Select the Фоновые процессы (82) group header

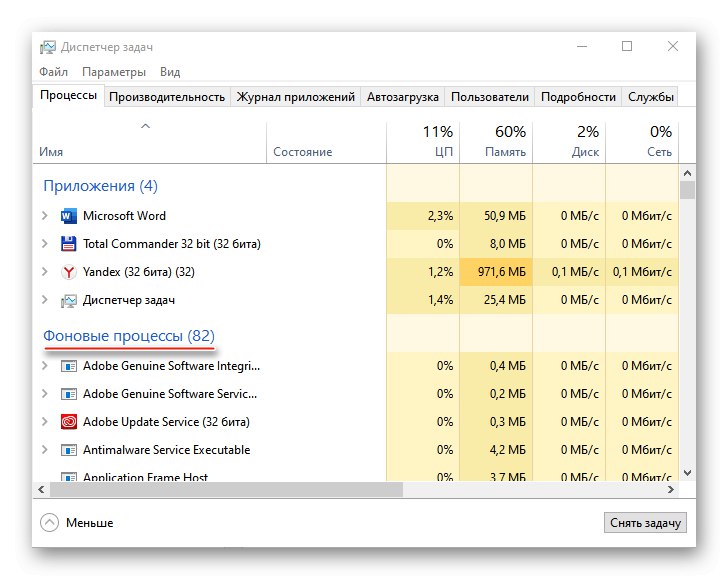coord(129,335)
